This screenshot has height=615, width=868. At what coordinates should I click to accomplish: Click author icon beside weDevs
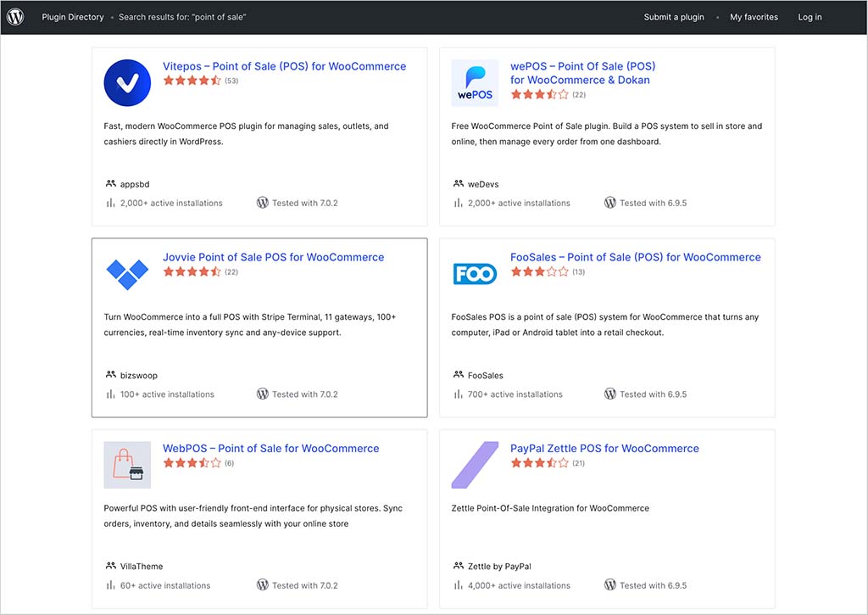click(x=459, y=183)
